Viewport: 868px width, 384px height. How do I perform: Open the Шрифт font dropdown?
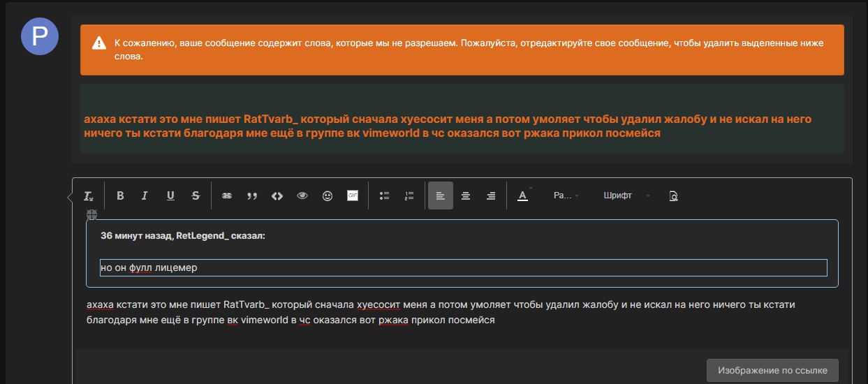click(626, 195)
